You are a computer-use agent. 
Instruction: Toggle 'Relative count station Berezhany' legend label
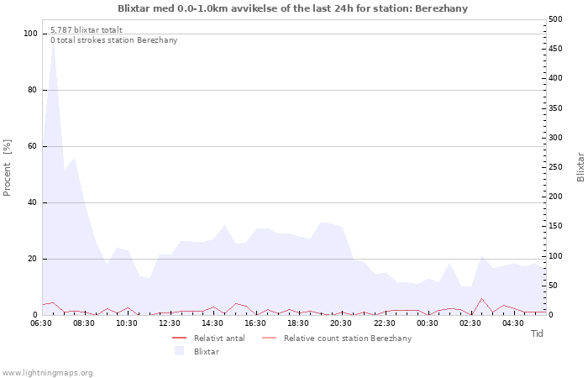tap(347, 339)
